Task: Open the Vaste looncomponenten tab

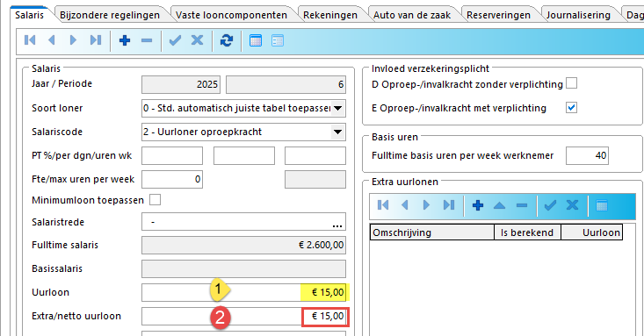Action: coord(231,15)
